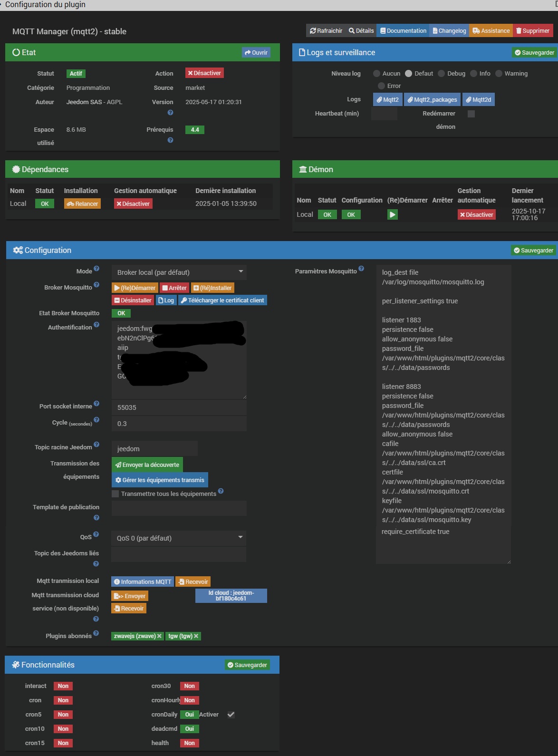The image size is (558, 756).
Task: Open Assistance support
Action: 491,31
